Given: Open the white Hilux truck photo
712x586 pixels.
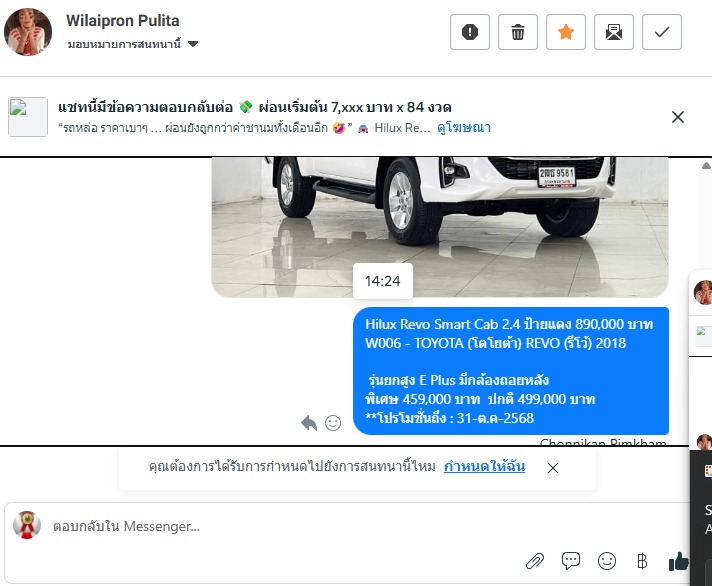Looking at the screenshot, I should 440,227.
